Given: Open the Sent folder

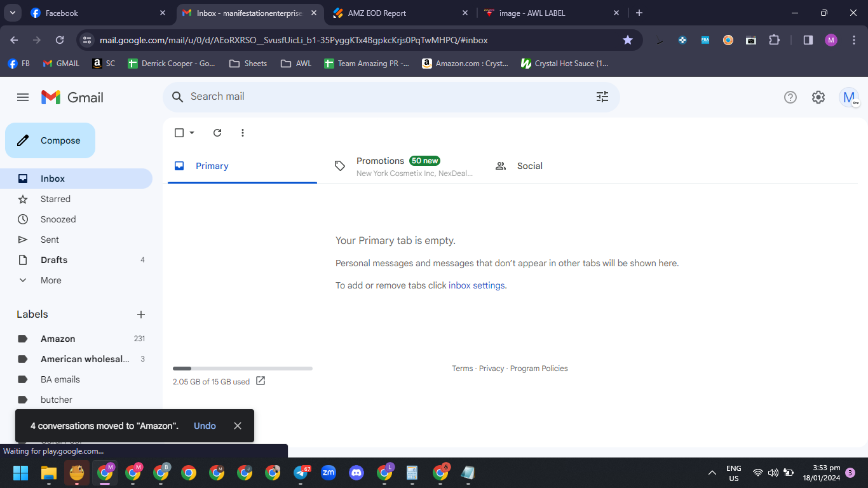Looking at the screenshot, I should (76, 240).
